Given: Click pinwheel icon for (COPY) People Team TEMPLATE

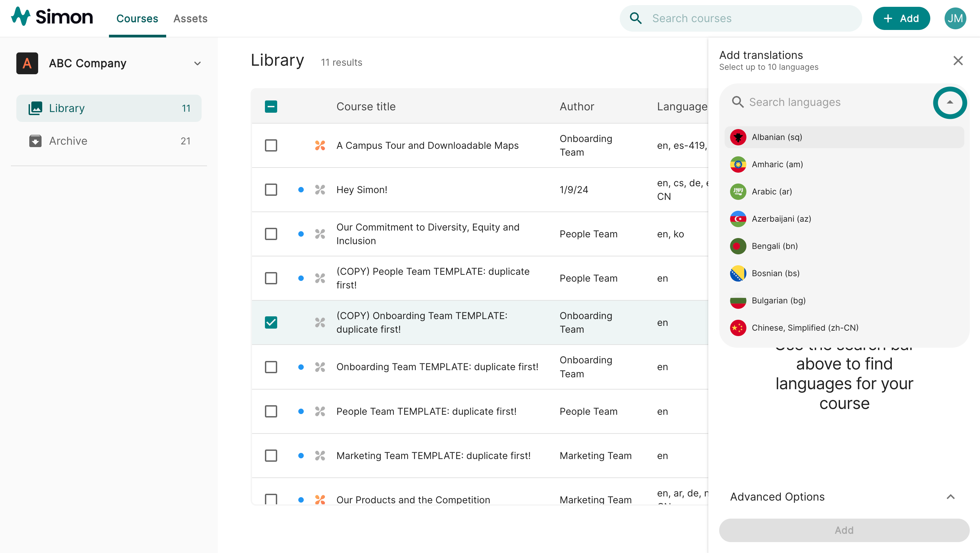Looking at the screenshot, I should click(320, 278).
